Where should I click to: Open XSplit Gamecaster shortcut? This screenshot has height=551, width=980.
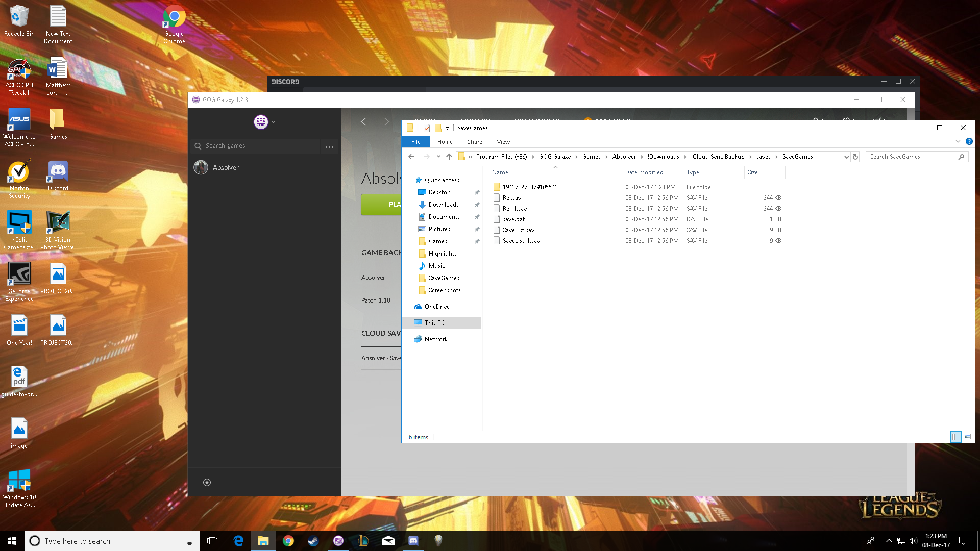point(19,230)
